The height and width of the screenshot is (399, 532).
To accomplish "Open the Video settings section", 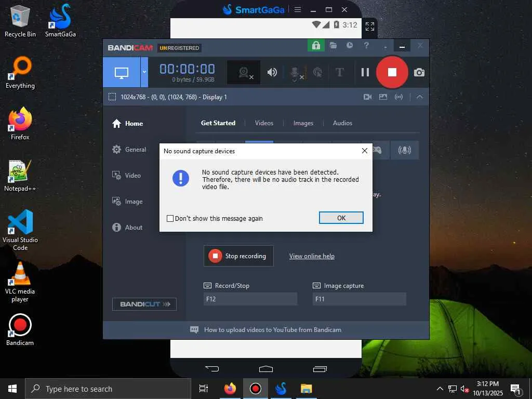I will (x=126, y=176).
